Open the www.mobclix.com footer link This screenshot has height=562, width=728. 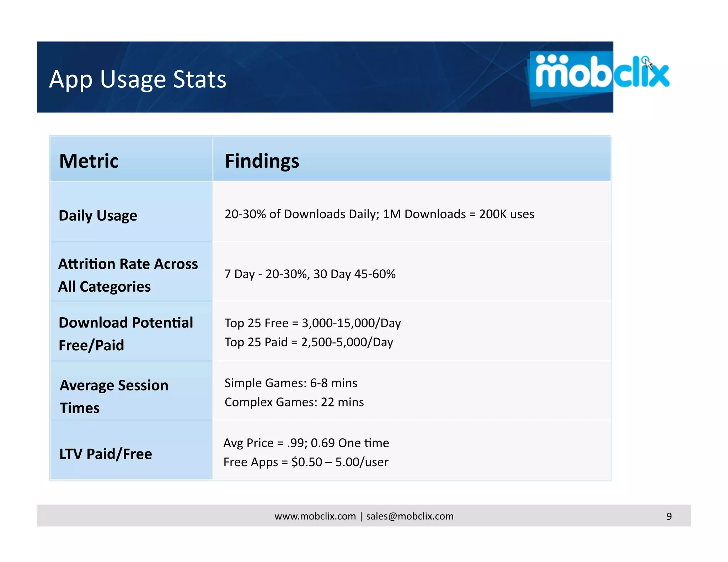(315, 516)
